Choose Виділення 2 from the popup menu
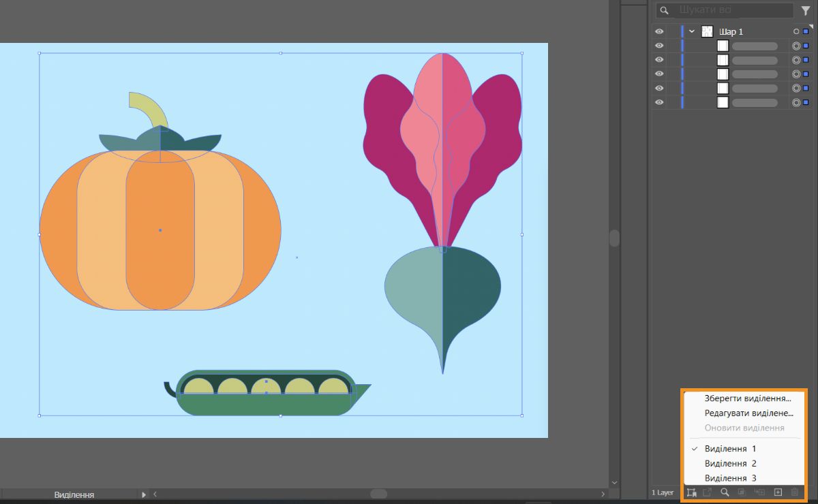The width and height of the screenshot is (818, 504). click(x=730, y=463)
